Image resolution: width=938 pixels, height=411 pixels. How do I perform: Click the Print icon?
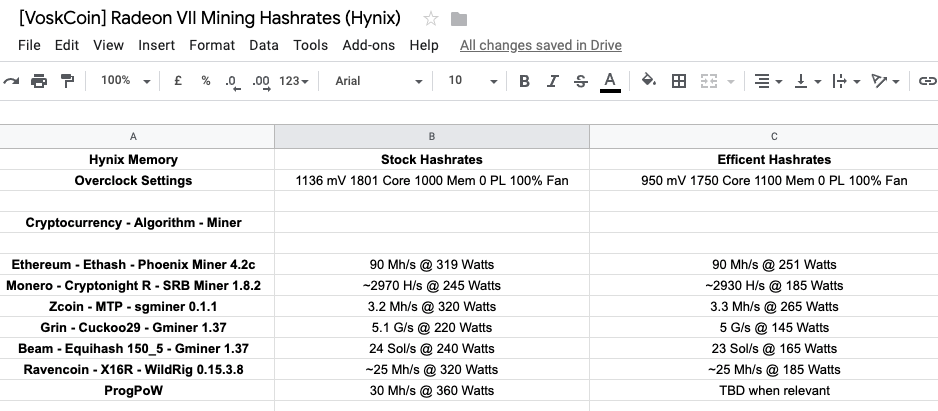(39, 81)
